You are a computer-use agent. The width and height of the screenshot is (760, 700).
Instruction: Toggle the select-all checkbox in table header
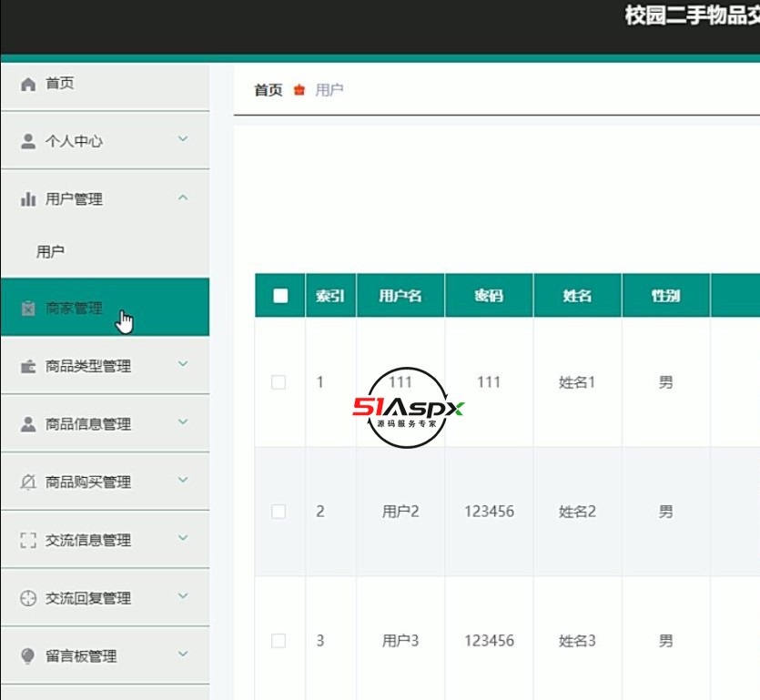[x=280, y=296]
